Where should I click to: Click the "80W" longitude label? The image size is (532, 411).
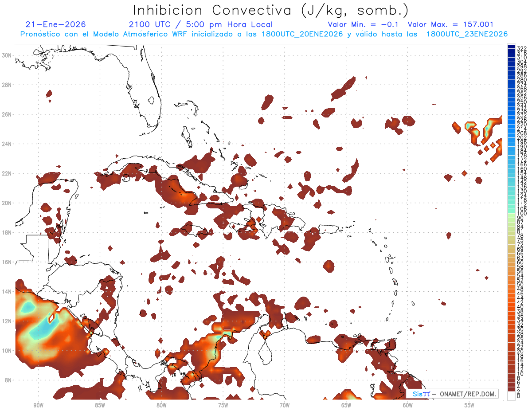click(x=161, y=405)
